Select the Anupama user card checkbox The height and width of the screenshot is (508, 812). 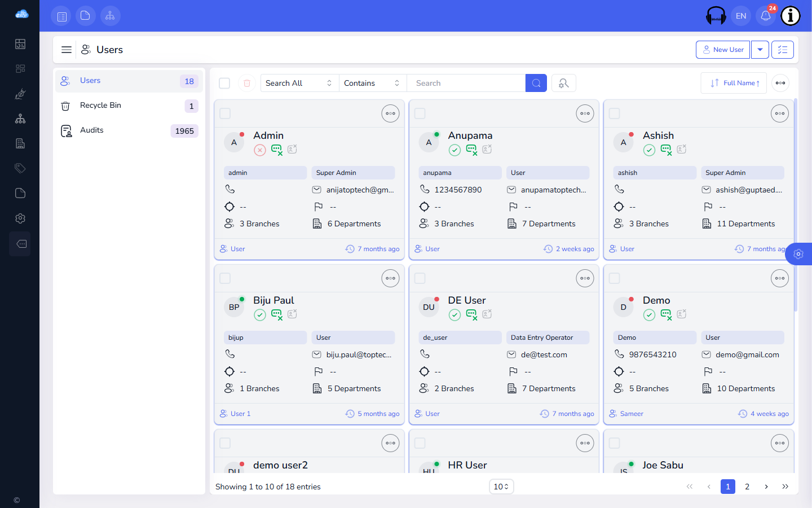(x=420, y=113)
